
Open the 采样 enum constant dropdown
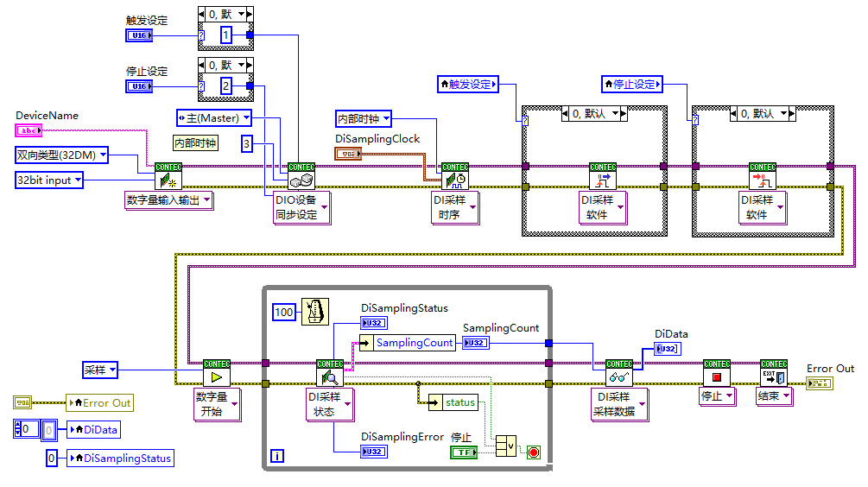point(102,370)
